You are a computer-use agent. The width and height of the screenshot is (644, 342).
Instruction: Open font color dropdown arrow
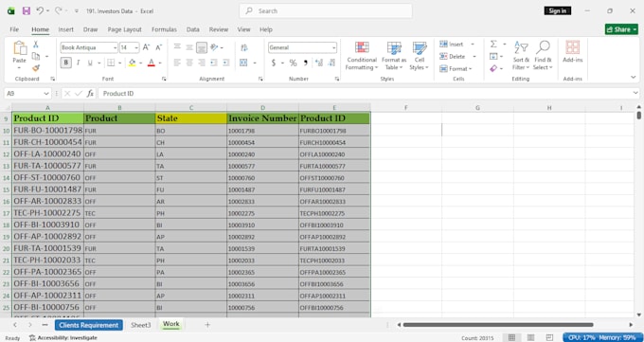(160, 63)
